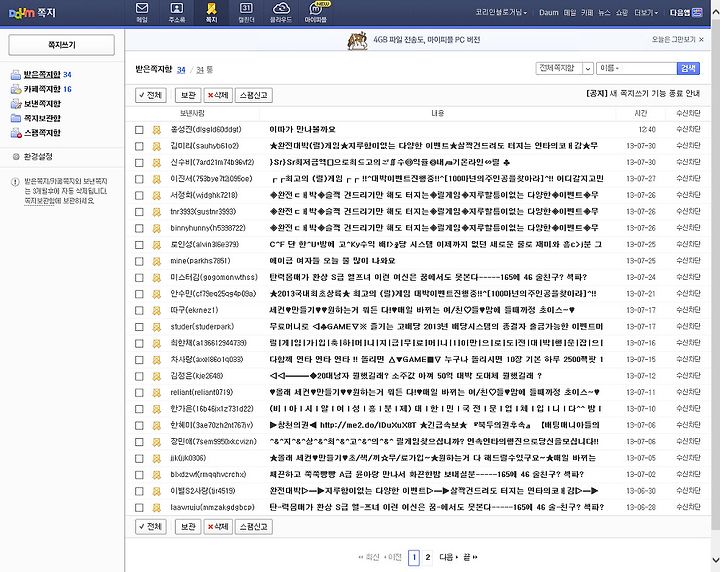
Task: Click the 보낸쪽지함 sent folder icon
Action: pos(16,104)
